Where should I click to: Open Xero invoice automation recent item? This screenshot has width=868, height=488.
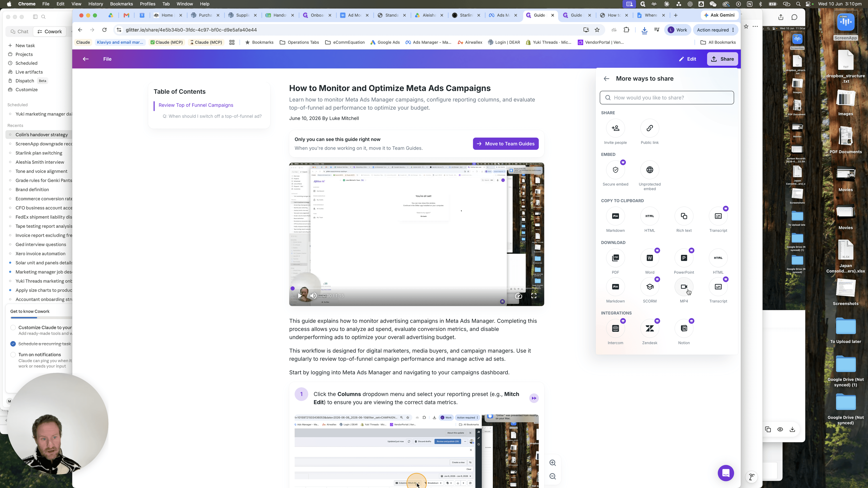(x=40, y=254)
